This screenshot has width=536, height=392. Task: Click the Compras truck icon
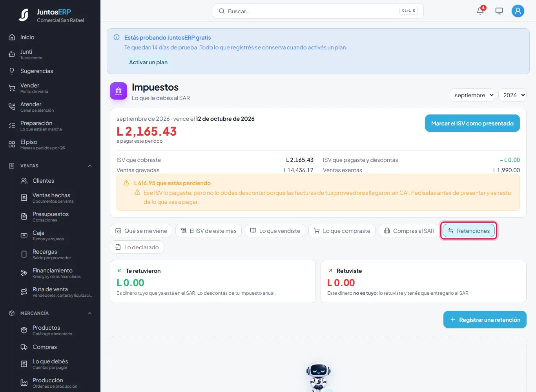[x=24, y=347]
